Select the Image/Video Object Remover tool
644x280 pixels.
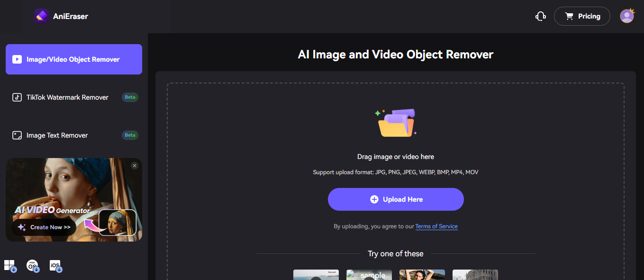pyautogui.click(x=73, y=59)
